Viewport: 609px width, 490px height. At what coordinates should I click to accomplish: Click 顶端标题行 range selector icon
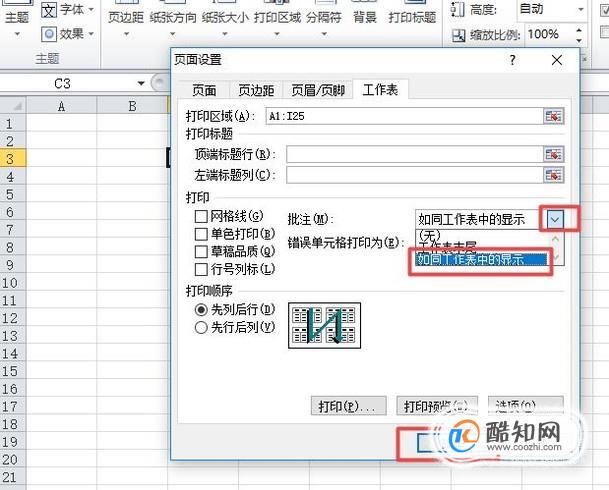click(553, 155)
